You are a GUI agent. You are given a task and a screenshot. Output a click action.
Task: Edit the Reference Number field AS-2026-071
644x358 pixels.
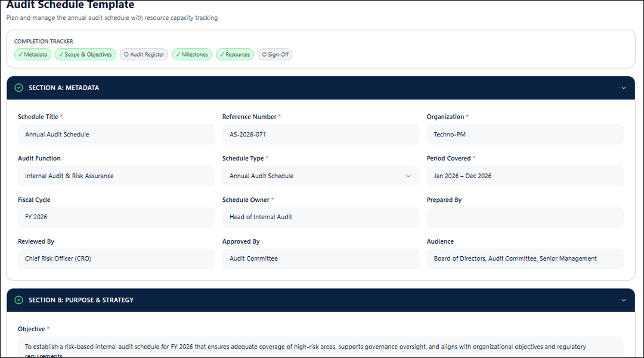(x=320, y=135)
